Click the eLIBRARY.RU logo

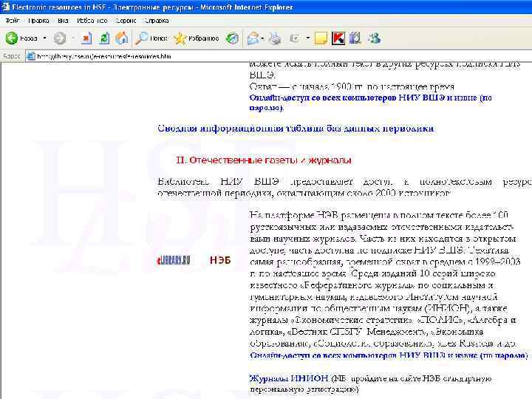[173, 260]
